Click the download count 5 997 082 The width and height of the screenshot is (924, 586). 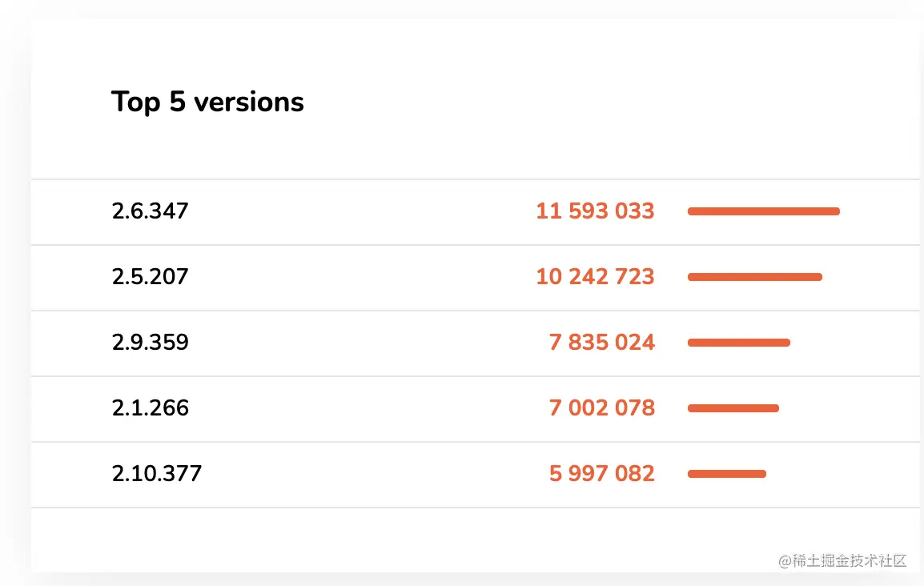pyautogui.click(x=601, y=473)
